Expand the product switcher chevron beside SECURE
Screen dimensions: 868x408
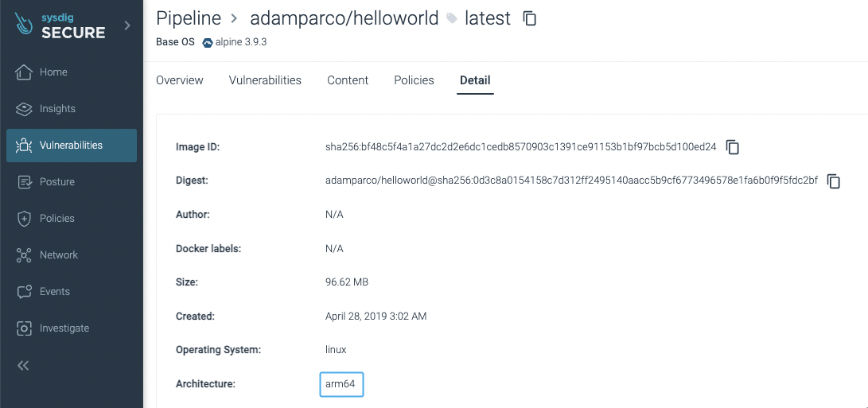(127, 25)
